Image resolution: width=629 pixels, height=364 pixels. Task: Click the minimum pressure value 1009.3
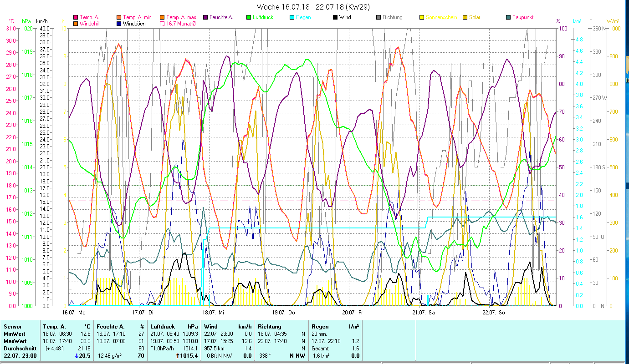point(189,334)
